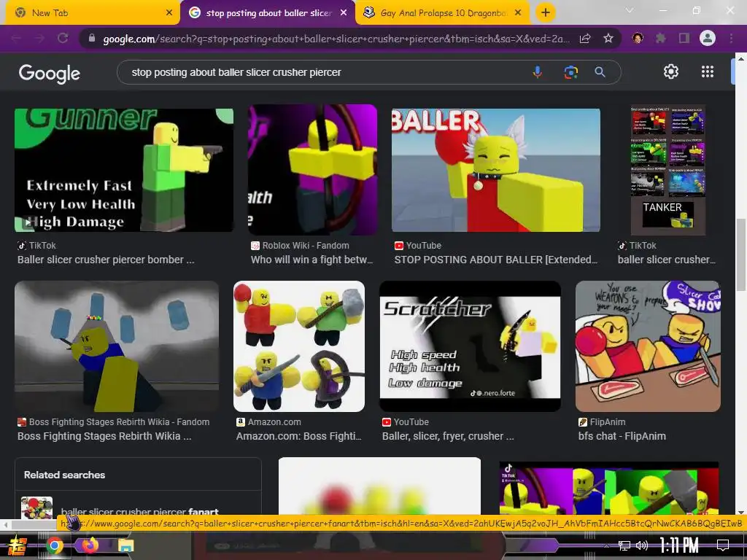Image resolution: width=747 pixels, height=560 pixels.
Task: Click the address bar URL
Action: tap(336, 39)
